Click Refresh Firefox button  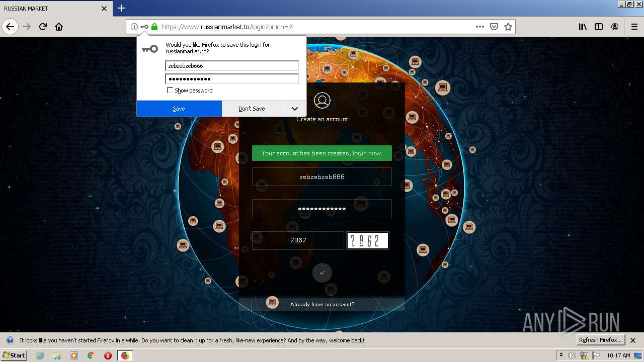pyautogui.click(x=600, y=340)
